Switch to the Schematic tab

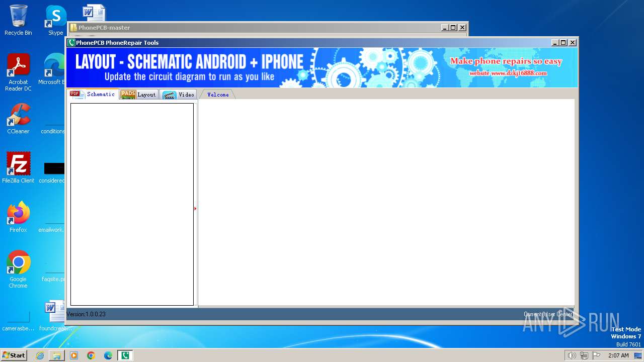click(93, 94)
